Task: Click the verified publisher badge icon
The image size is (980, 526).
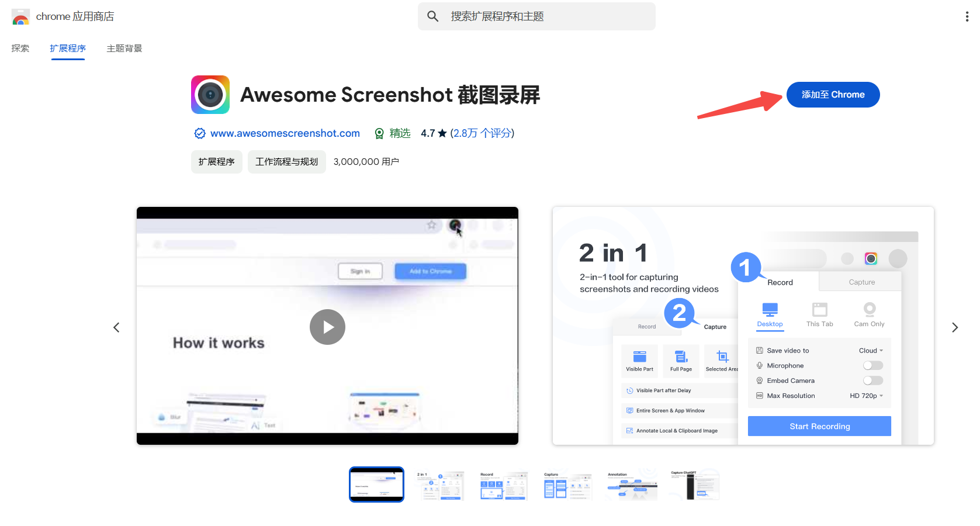Action: [x=200, y=133]
